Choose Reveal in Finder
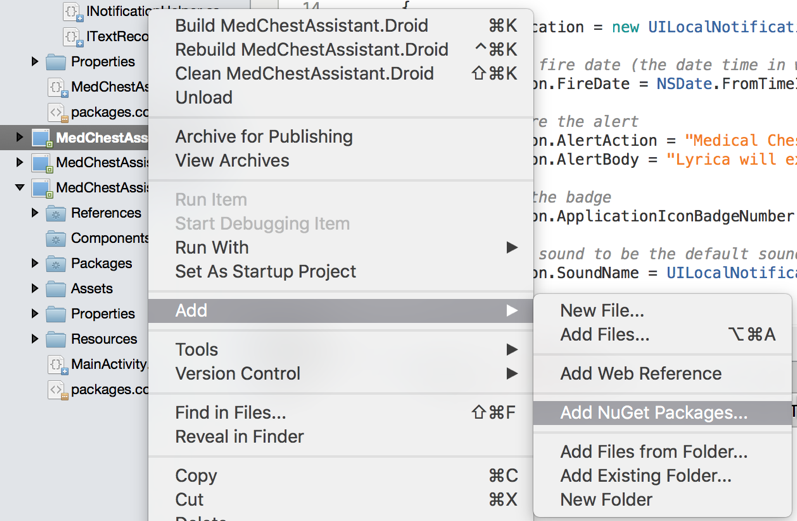The height and width of the screenshot is (521, 797). 239,436
